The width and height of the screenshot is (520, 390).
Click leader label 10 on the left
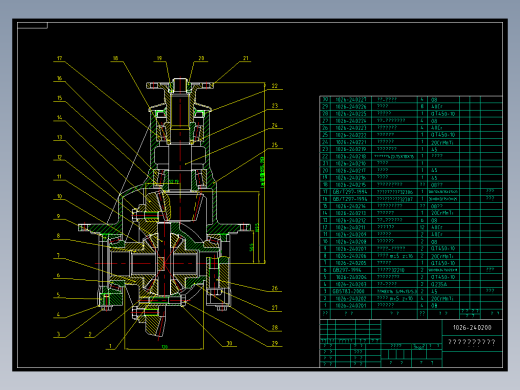pos(59,196)
